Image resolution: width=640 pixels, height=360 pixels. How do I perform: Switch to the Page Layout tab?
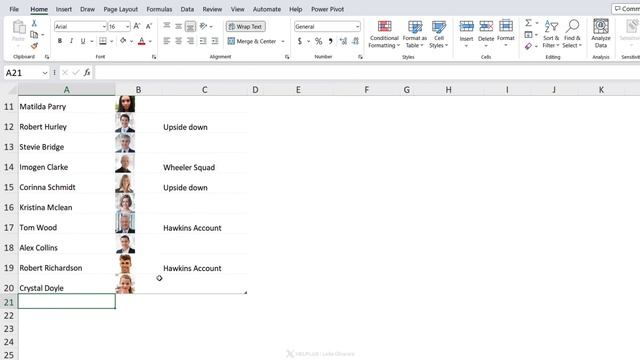click(x=120, y=9)
